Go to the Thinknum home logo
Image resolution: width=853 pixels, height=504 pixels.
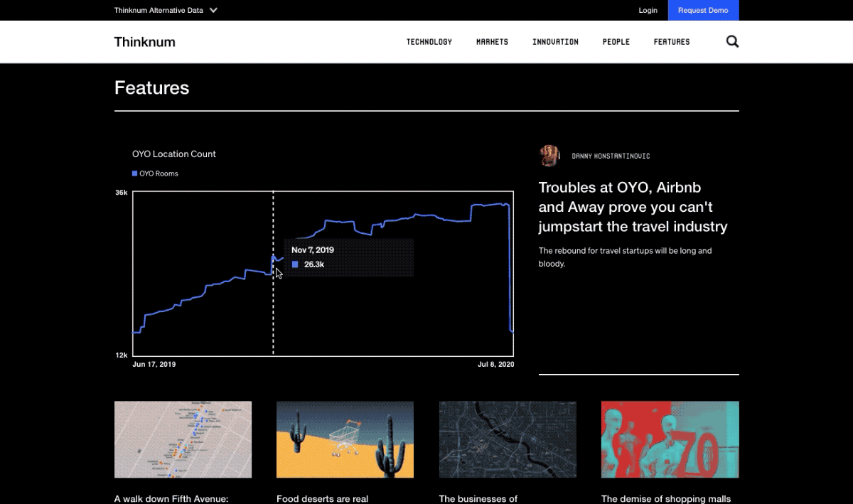tap(144, 42)
